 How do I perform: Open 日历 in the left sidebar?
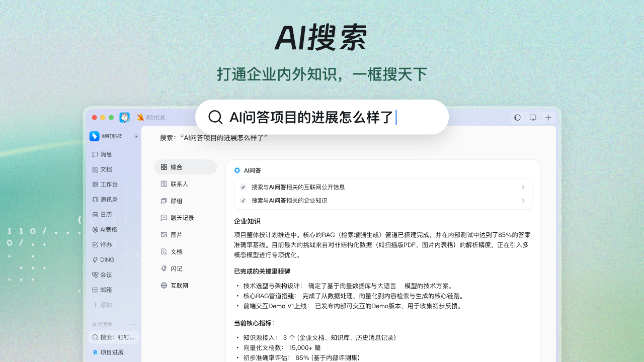point(106,215)
